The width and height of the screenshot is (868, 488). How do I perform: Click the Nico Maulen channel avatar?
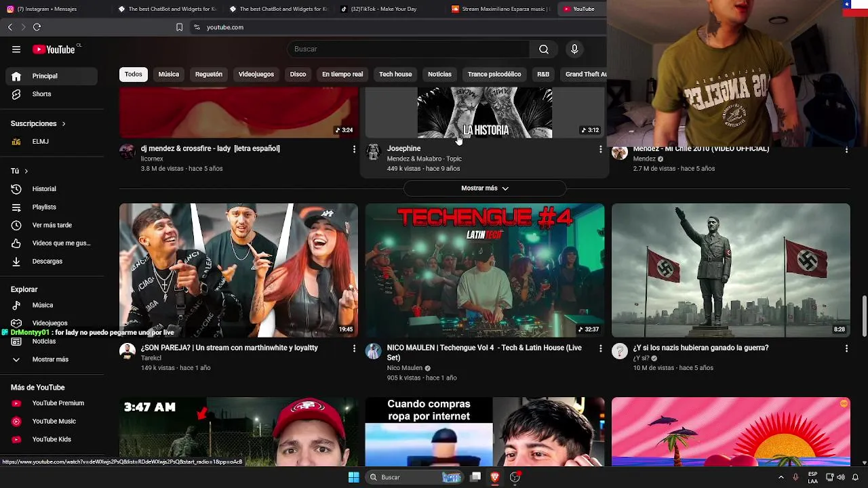(374, 350)
